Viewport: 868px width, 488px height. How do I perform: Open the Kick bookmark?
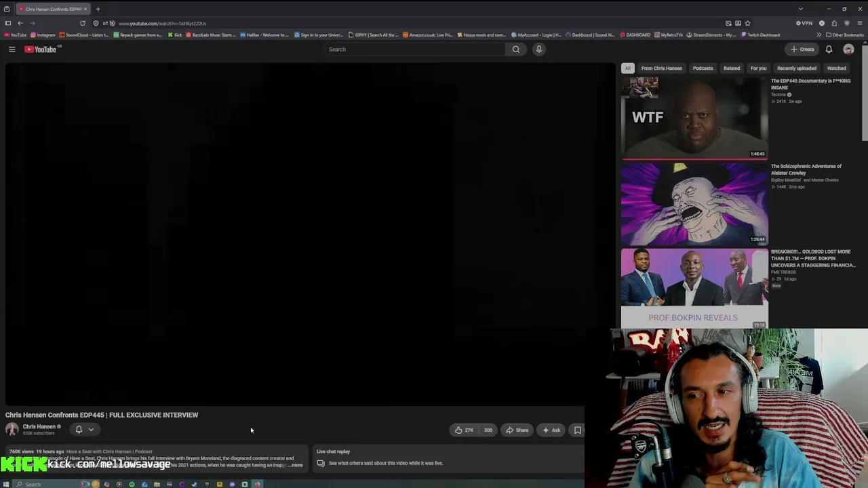pyautogui.click(x=175, y=35)
